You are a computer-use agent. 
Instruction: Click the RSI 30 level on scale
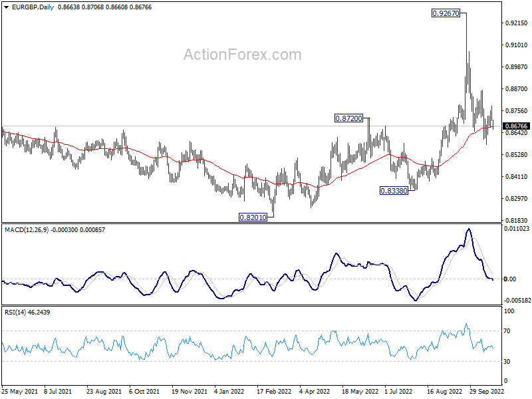507,362
